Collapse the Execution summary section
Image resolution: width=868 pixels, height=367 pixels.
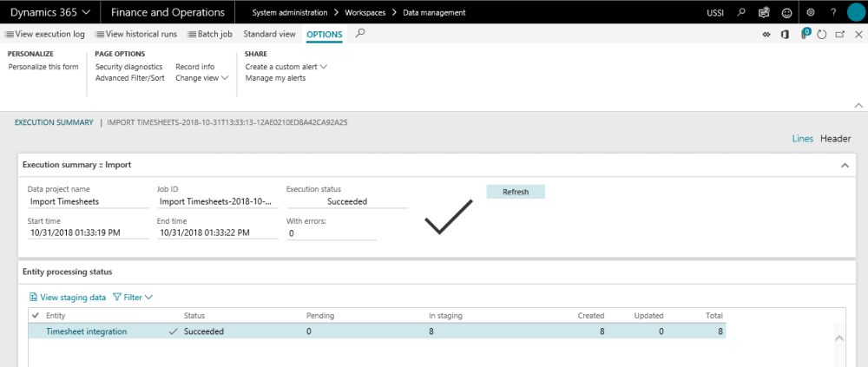pos(845,164)
